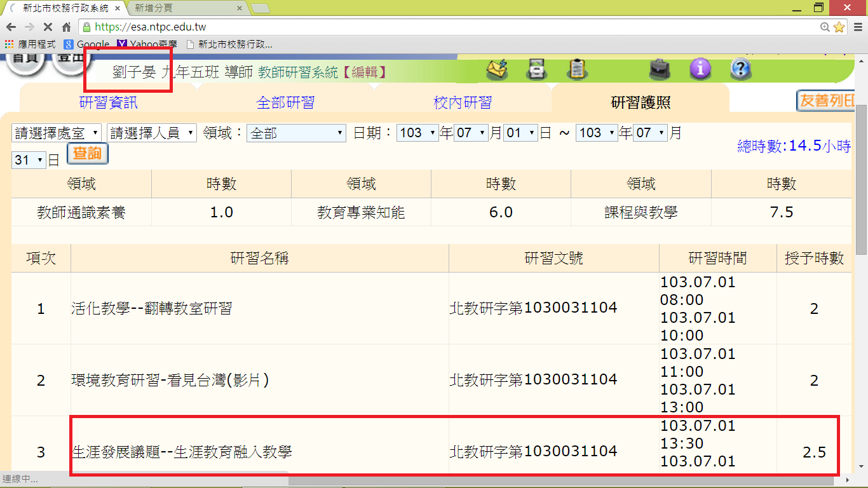The width and height of the screenshot is (868, 488).
Task: Click the 友善列印 print button
Action: (x=825, y=101)
